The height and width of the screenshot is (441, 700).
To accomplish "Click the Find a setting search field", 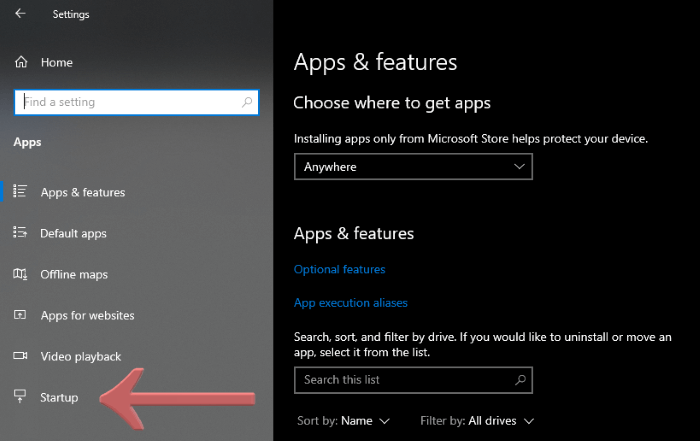I will tap(137, 102).
